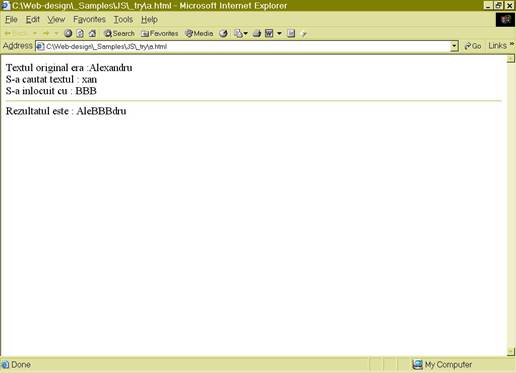Open the address bar dropdown list
The image size is (516, 373).
pyautogui.click(x=454, y=46)
